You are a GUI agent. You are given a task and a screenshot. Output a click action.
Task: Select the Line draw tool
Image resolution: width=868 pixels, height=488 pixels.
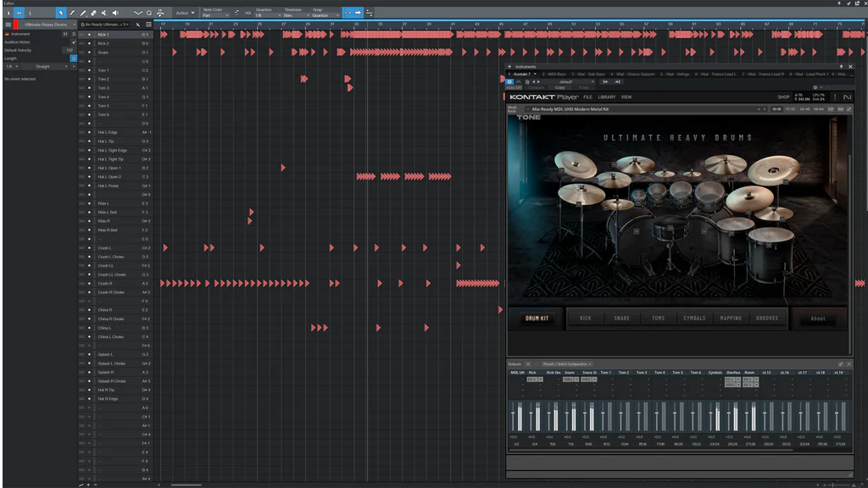coord(83,13)
